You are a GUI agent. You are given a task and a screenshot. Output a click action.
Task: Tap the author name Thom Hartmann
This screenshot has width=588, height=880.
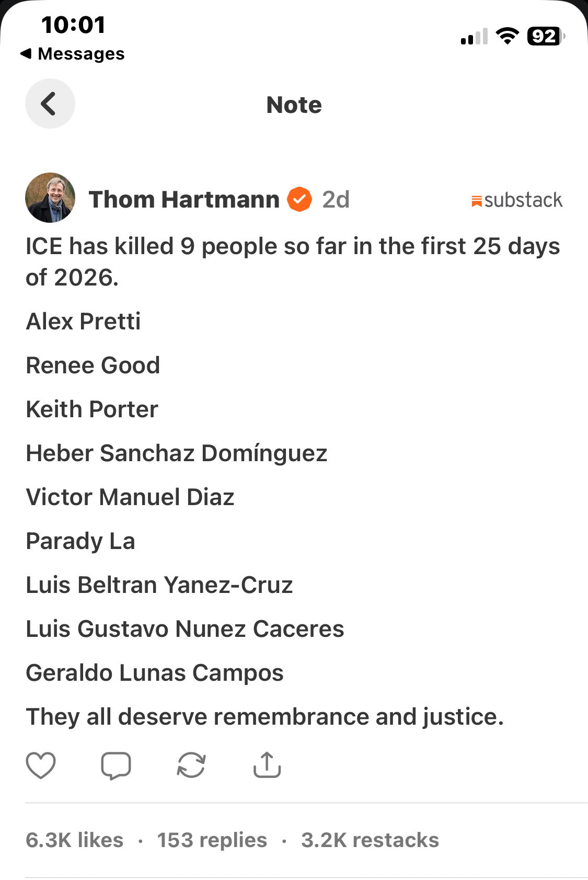(x=184, y=199)
